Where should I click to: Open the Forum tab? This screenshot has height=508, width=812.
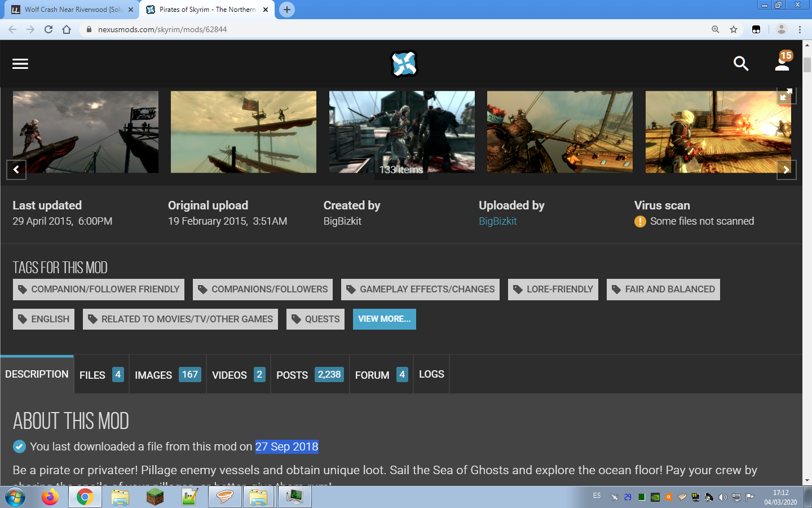[x=382, y=375]
